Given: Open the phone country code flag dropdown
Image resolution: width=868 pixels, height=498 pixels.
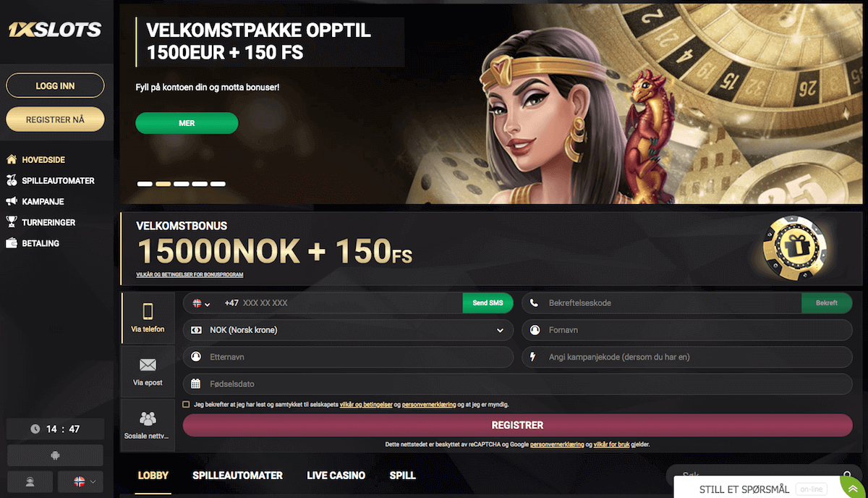Looking at the screenshot, I should coord(201,303).
